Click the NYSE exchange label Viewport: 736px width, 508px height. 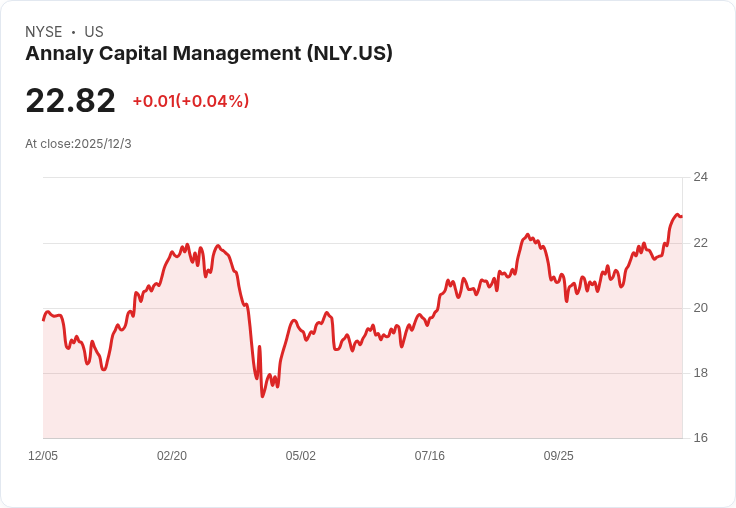43,32
